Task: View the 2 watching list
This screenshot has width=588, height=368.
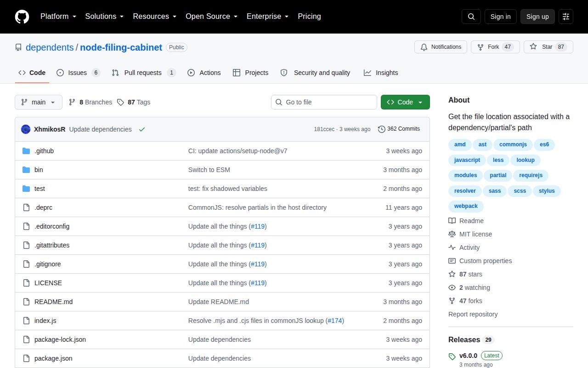Action: [x=469, y=287]
